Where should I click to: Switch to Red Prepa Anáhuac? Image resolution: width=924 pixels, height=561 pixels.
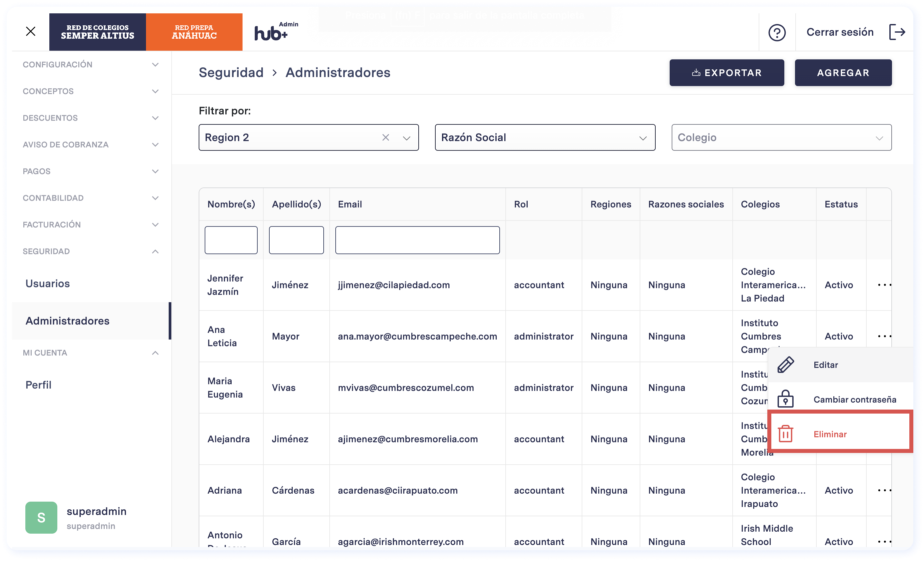click(x=194, y=32)
